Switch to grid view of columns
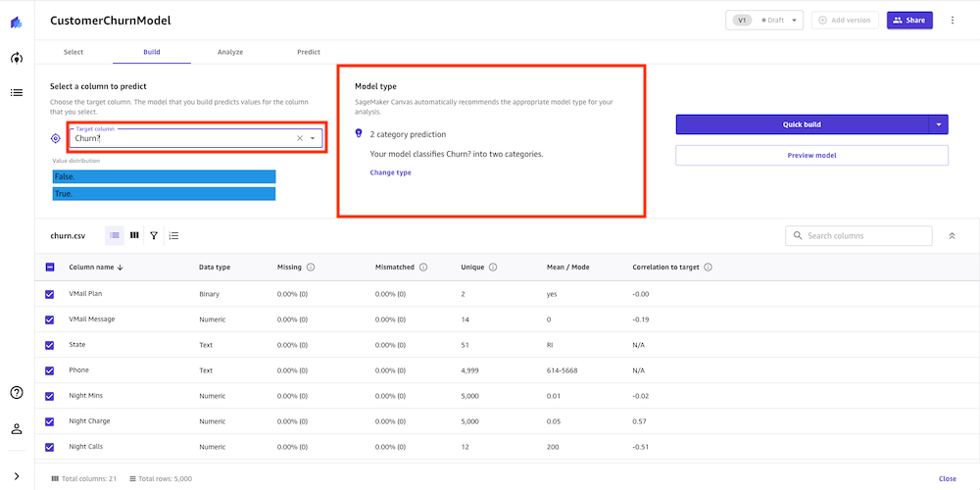The width and height of the screenshot is (980, 490). tap(134, 235)
